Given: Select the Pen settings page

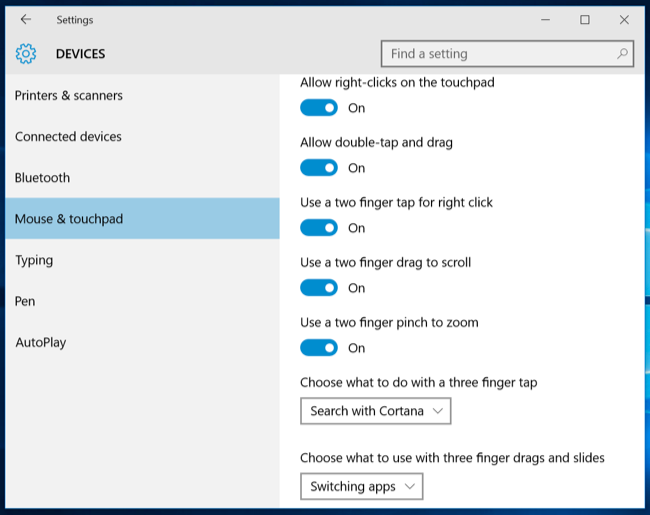Looking at the screenshot, I should click(26, 301).
